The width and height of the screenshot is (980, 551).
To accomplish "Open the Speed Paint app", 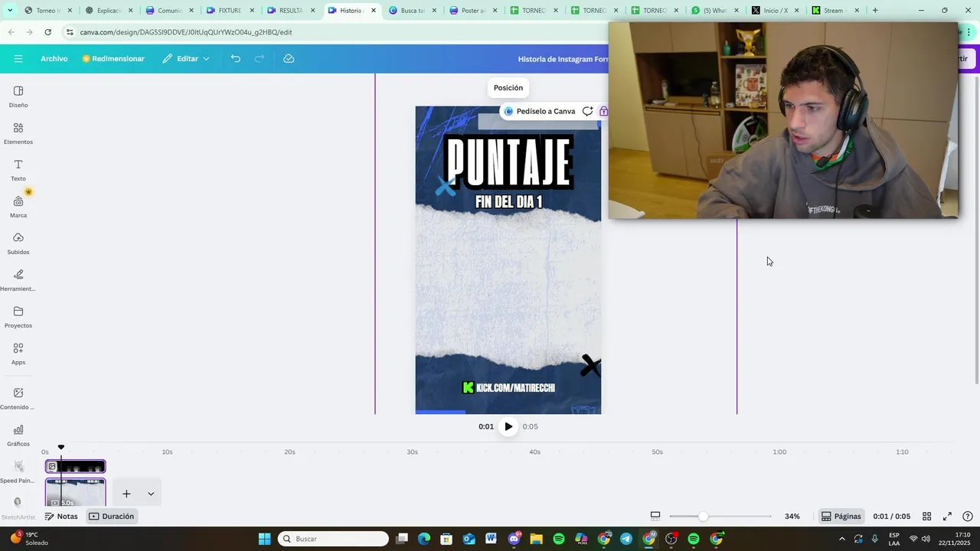I will coord(18,471).
